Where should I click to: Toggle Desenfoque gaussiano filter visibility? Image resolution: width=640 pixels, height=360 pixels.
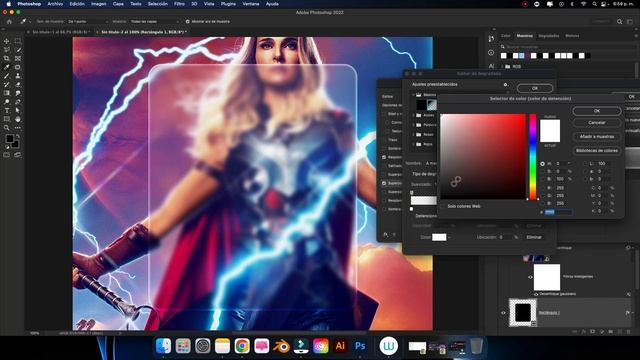click(536, 294)
